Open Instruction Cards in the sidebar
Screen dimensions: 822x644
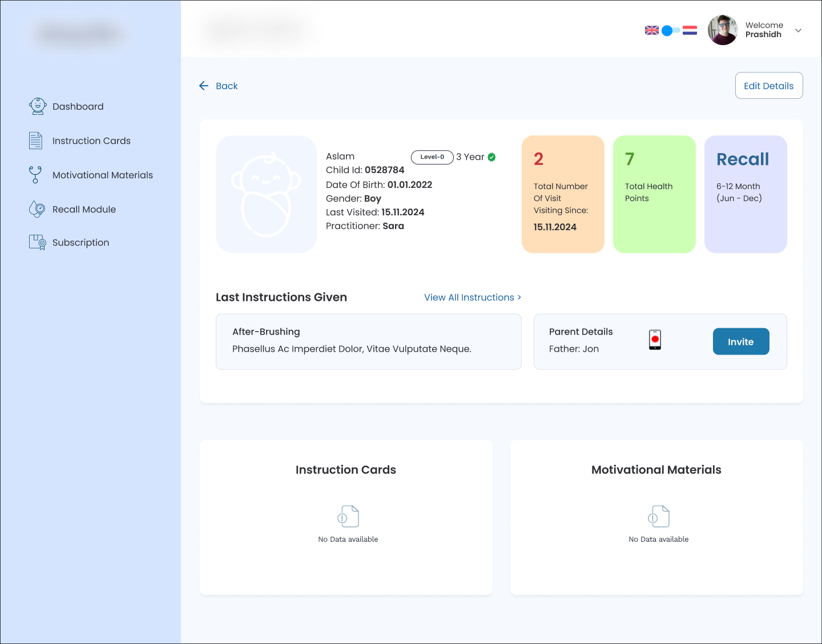coord(91,140)
